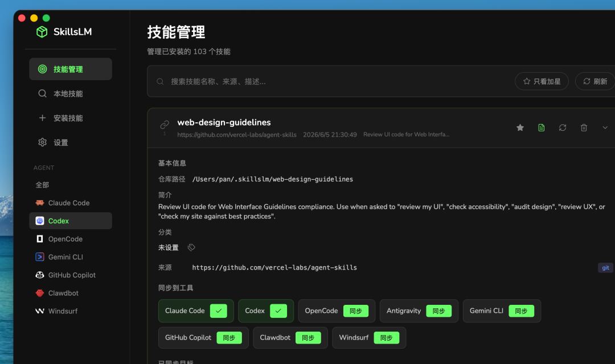Collapse web-design-guidelines details chevron

point(605,128)
